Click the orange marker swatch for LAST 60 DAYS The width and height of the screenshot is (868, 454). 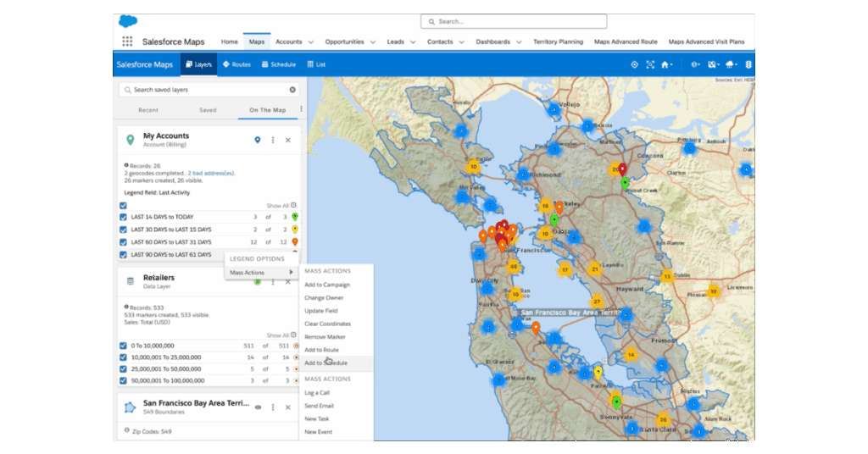pos(294,242)
